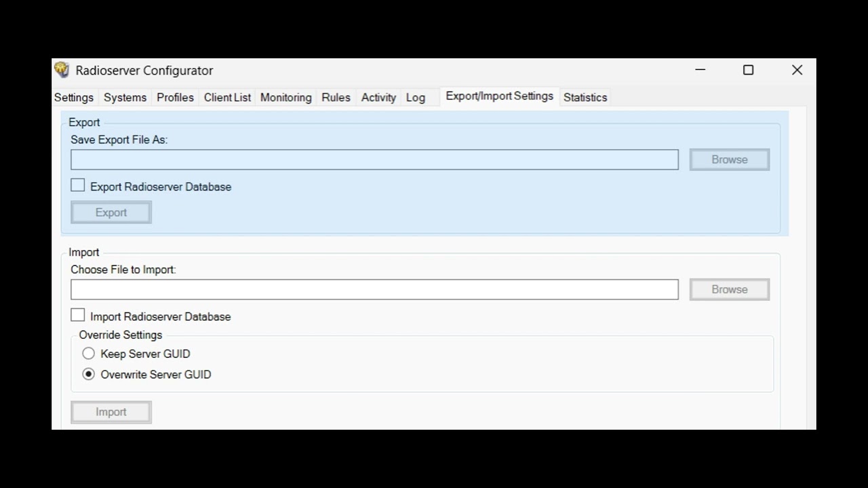Click the Export button
This screenshot has width=868, height=488.
(111, 213)
